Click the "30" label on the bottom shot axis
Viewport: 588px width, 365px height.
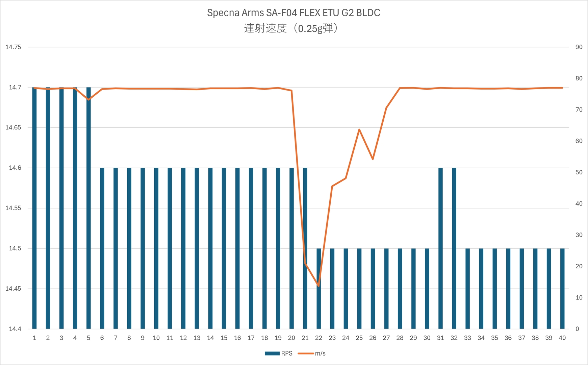(427, 338)
